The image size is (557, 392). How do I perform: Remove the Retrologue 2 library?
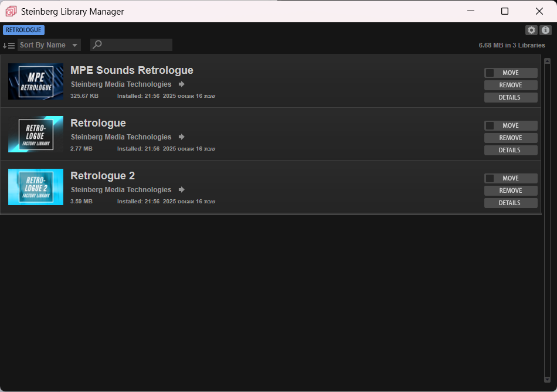(511, 190)
